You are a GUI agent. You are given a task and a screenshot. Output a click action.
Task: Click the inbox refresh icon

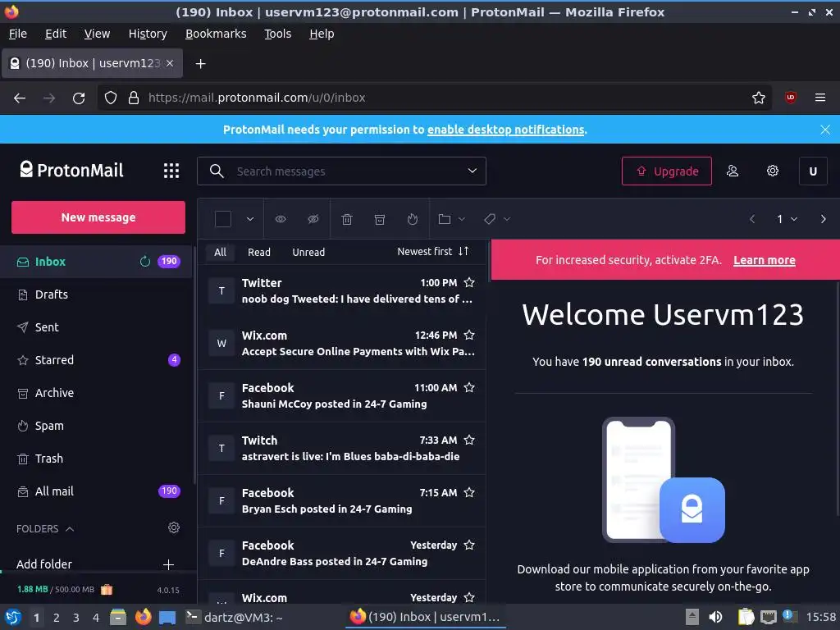pos(144,262)
